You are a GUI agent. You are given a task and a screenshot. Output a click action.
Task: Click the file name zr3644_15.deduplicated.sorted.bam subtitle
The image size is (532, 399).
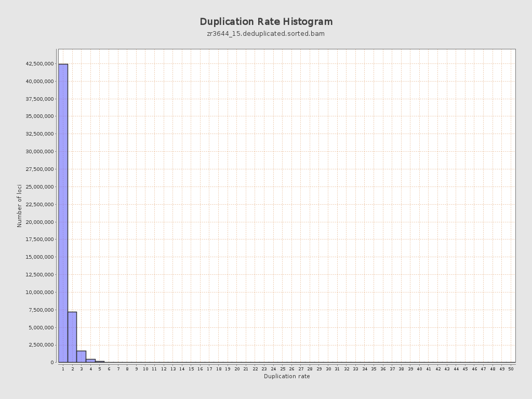pos(265,34)
